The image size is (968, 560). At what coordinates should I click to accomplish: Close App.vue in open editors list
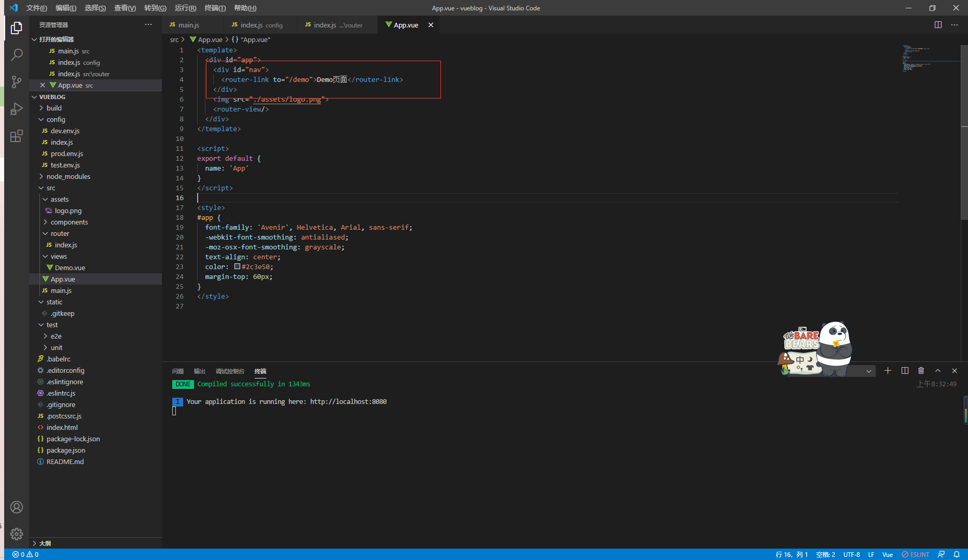click(x=43, y=85)
